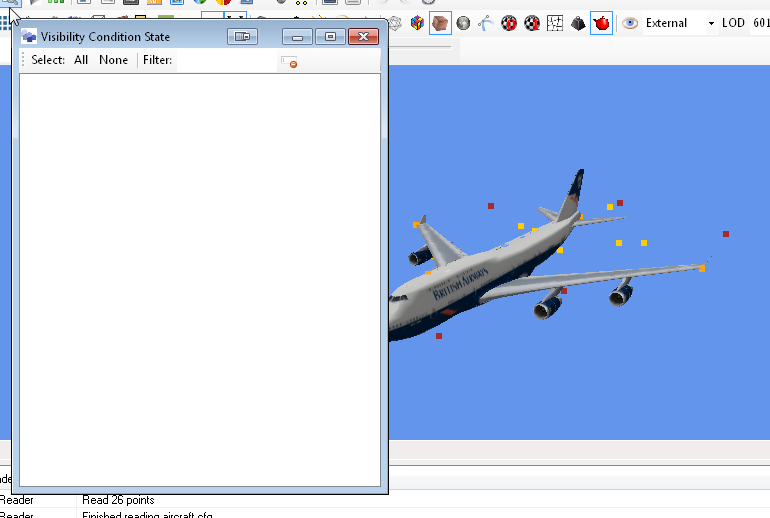Click the red marker beneath the aircraft nose
The image size is (770, 518).
[439, 336]
